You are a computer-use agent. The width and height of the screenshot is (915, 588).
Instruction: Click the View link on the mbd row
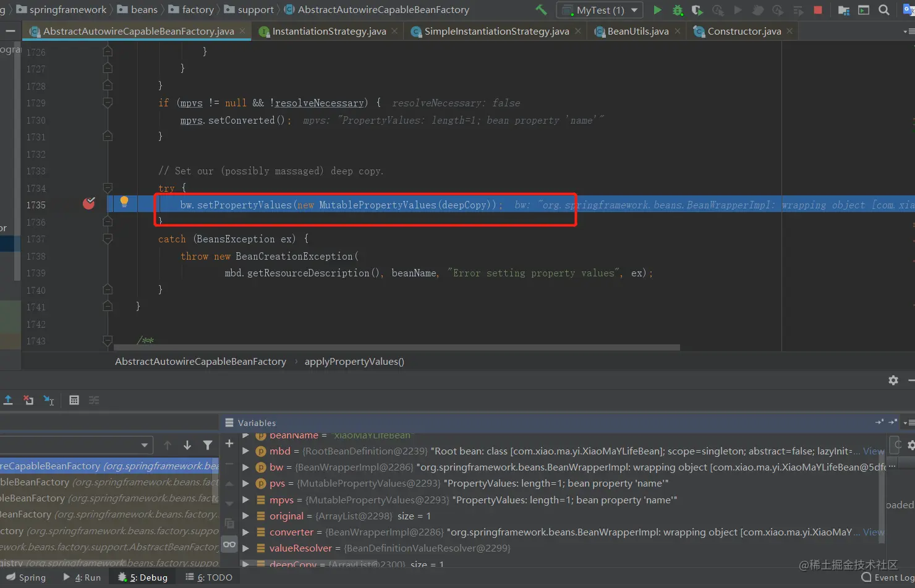874,451
